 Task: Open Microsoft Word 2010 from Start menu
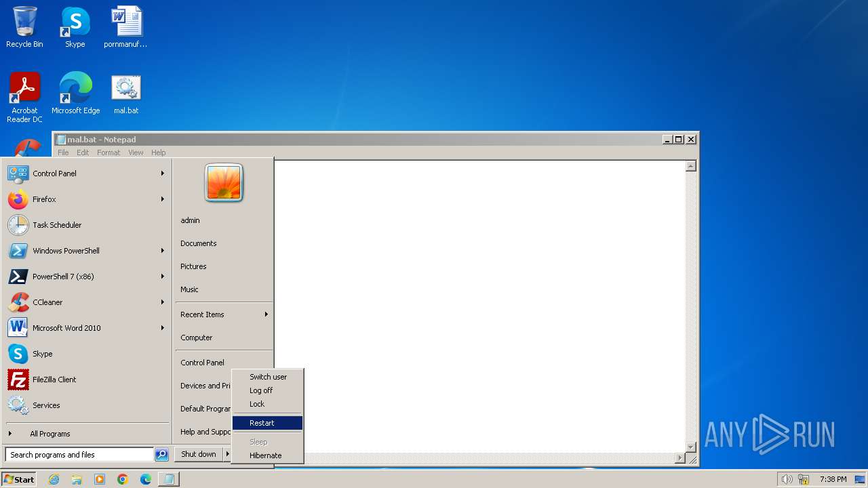tap(87, 328)
